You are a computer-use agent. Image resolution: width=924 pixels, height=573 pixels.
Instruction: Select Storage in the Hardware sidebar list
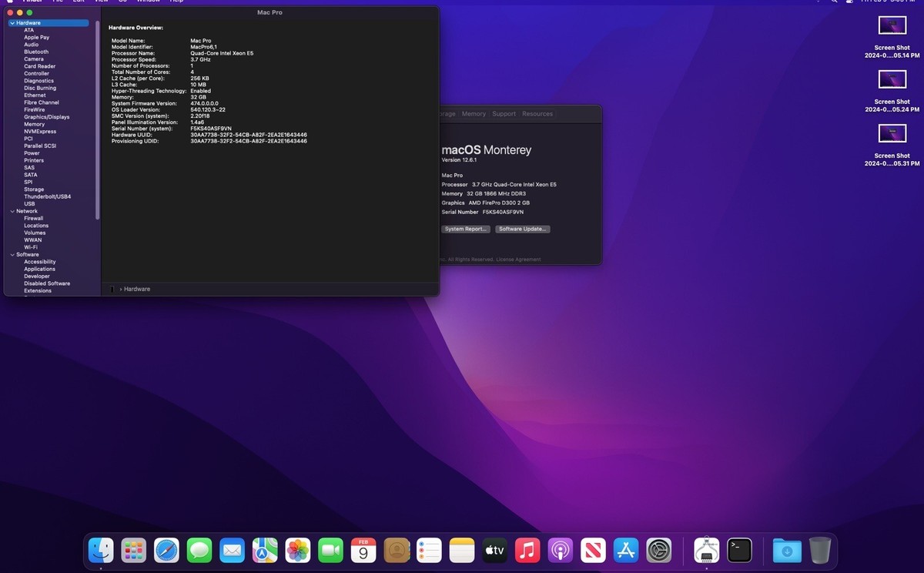34,189
